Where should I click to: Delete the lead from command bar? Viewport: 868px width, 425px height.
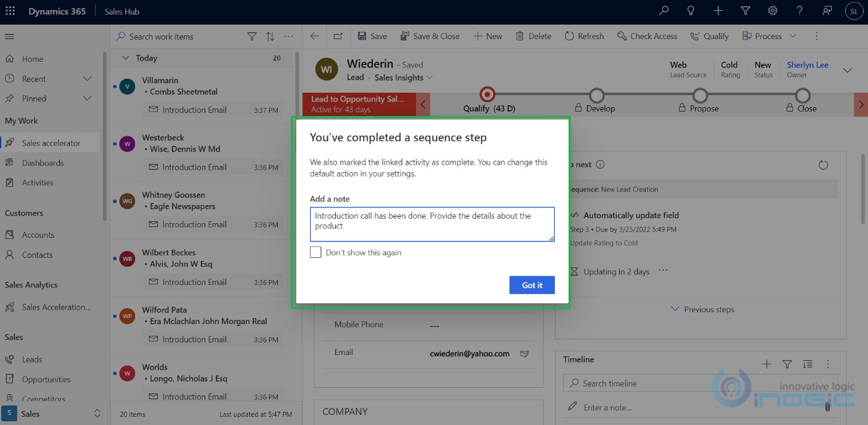click(533, 36)
